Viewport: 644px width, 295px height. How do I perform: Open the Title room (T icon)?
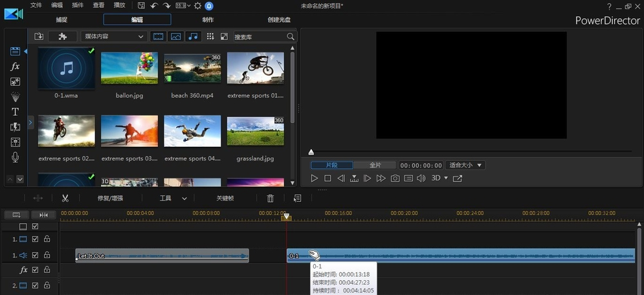(15, 112)
